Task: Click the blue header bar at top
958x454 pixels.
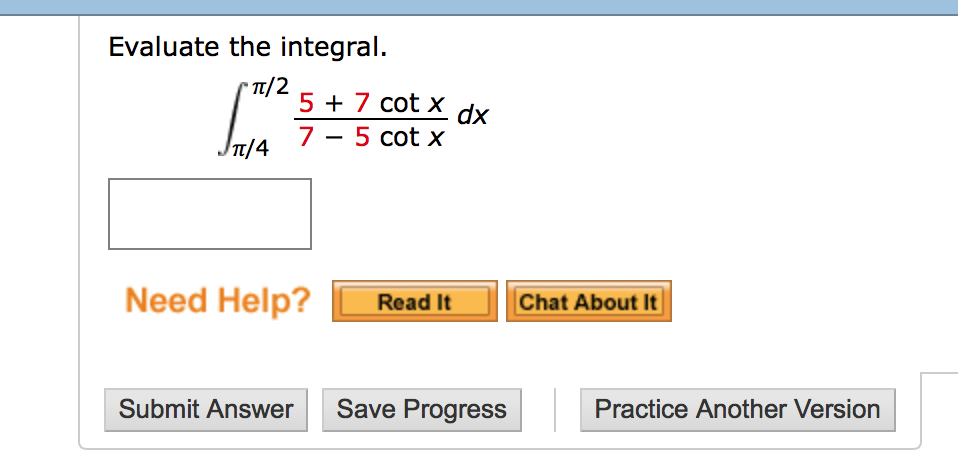Action: [x=479, y=7]
